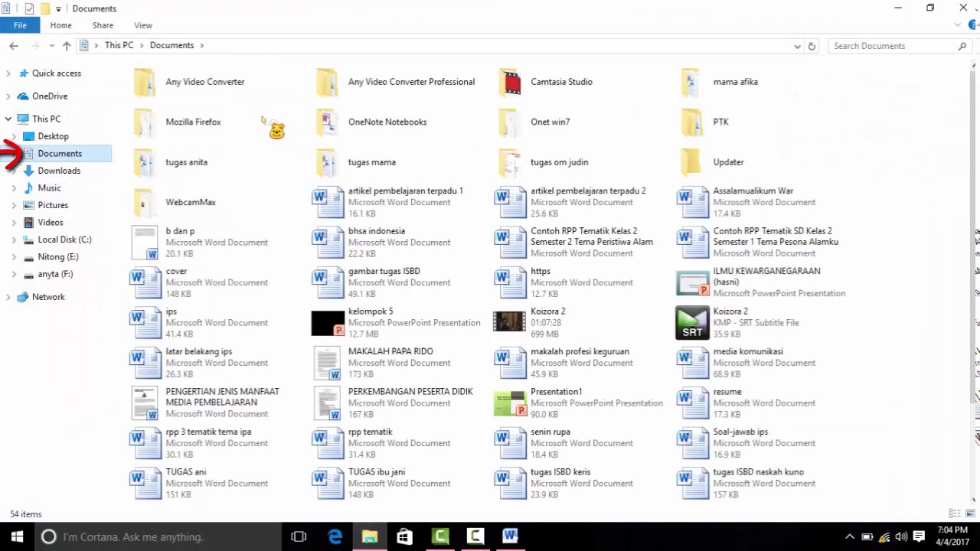Expand the Desktop tree node
Image resolution: width=980 pixels, height=551 pixels.
(15, 136)
